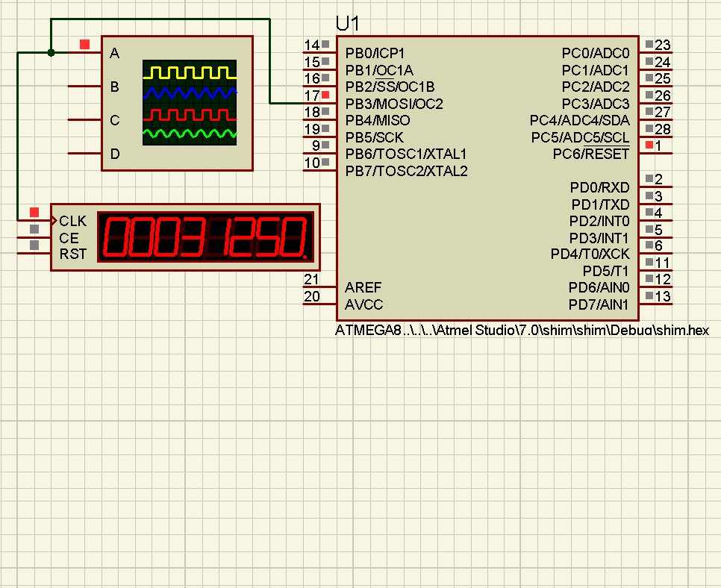Click the grey state indicator on pin 13

(649, 295)
